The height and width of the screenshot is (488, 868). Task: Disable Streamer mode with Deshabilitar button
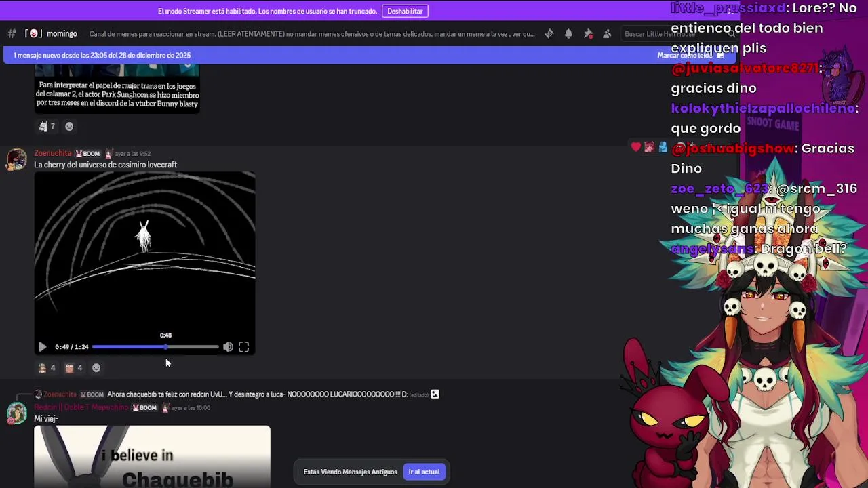pyautogui.click(x=405, y=11)
